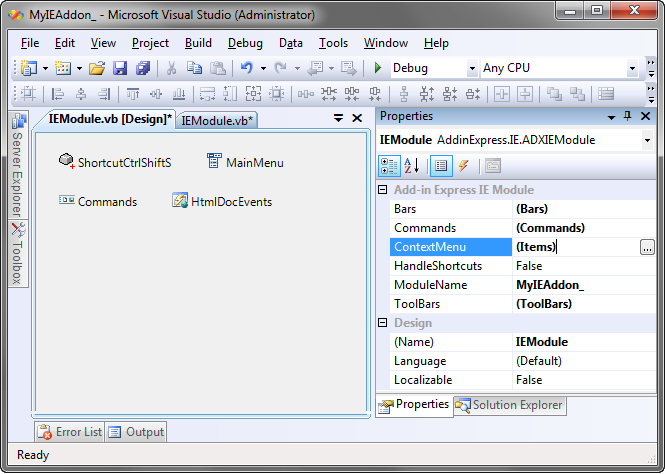Open the IEModule object selector dropdown
The height and width of the screenshot is (474, 665).
coord(647,140)
